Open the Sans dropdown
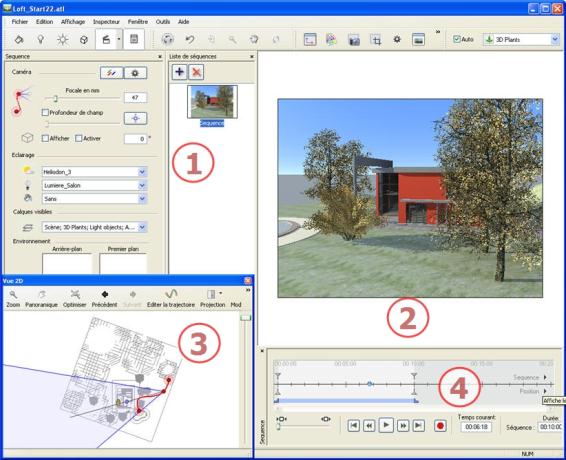 tap(142, 199)
